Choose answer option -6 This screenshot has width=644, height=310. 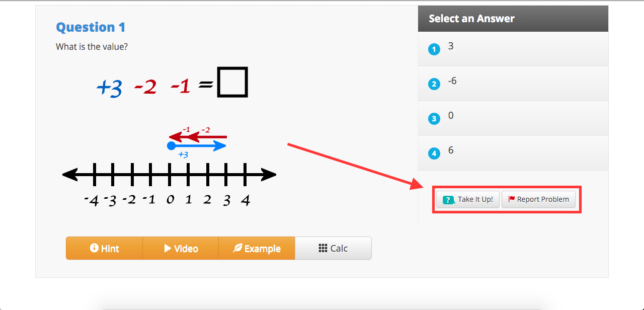[x=513, y=84]
